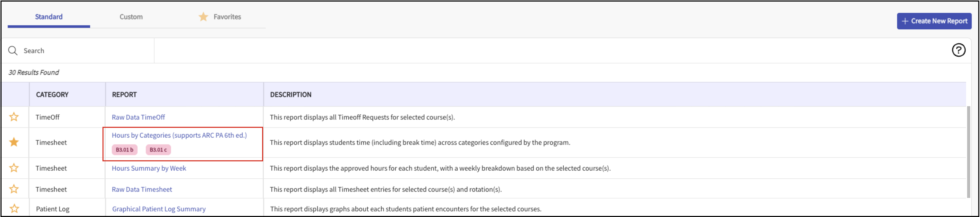
Task: Click the vertical scrollbar of the report list
Action: coord(969,152)
